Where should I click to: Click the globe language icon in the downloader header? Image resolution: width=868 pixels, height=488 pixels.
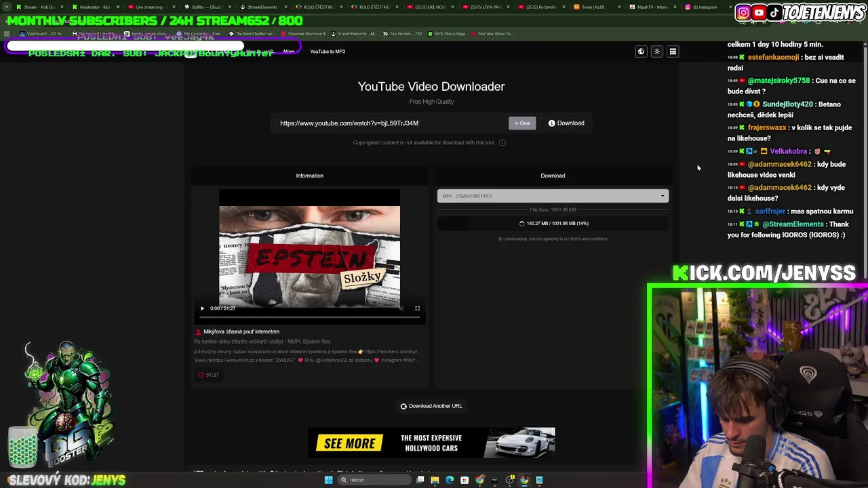coord(641,52)
